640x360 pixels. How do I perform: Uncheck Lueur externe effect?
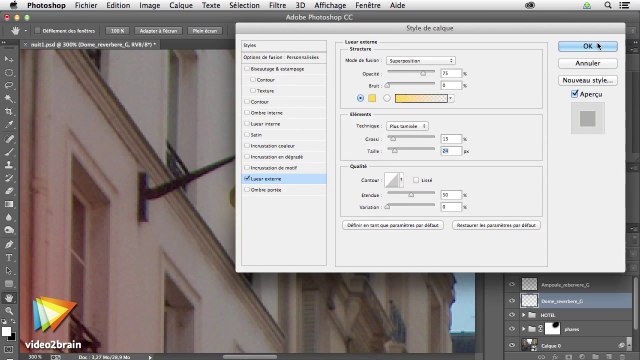247,178
